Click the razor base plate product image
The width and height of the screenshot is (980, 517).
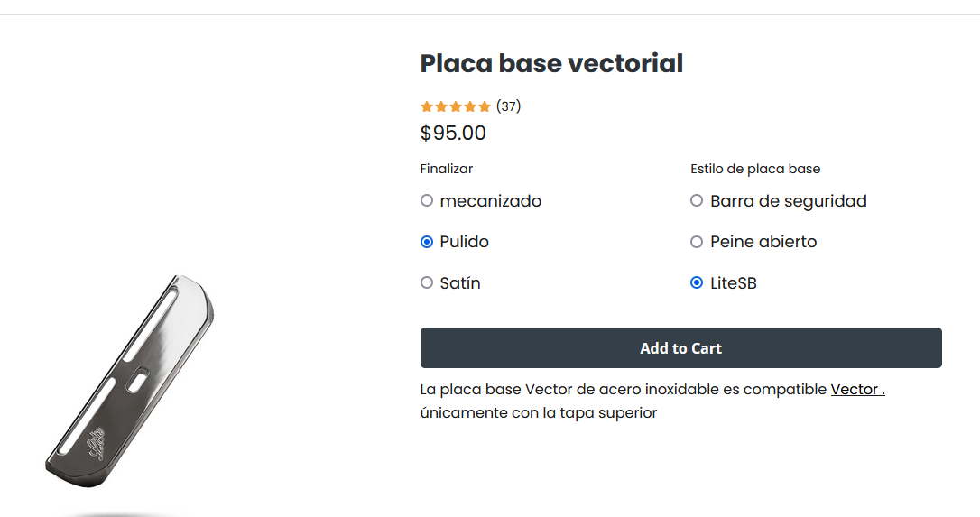(x=131, y=383)
